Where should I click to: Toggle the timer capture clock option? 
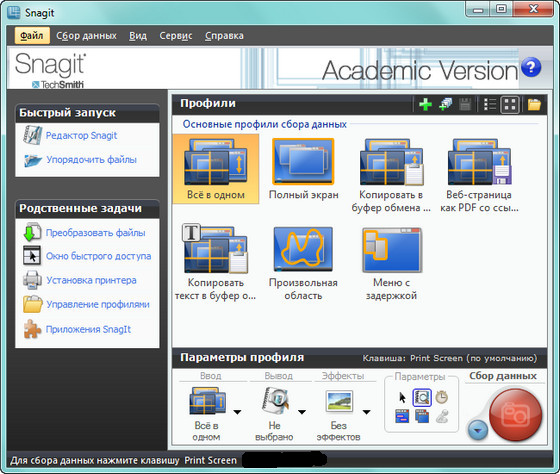click(x=442, y=397)
